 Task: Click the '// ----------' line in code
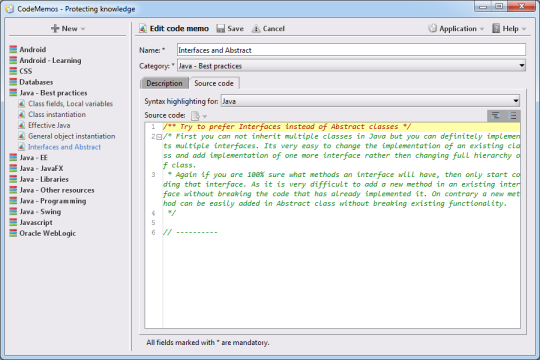tap(190, 232)
